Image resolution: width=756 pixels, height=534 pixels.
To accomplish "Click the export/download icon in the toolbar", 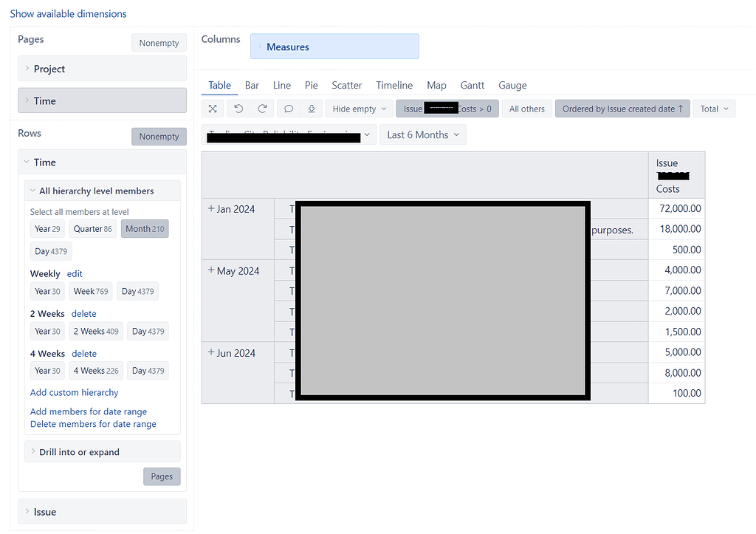I will 311,108.
